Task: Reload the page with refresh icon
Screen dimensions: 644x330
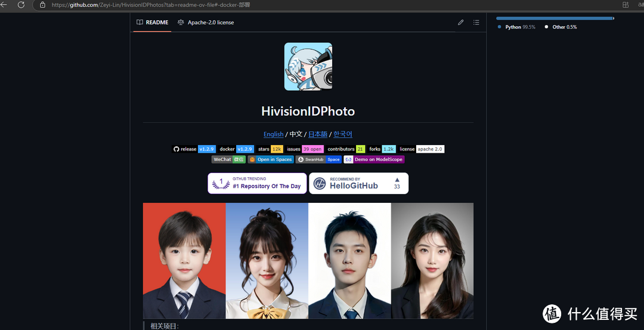Action: [x=21, y=5]
